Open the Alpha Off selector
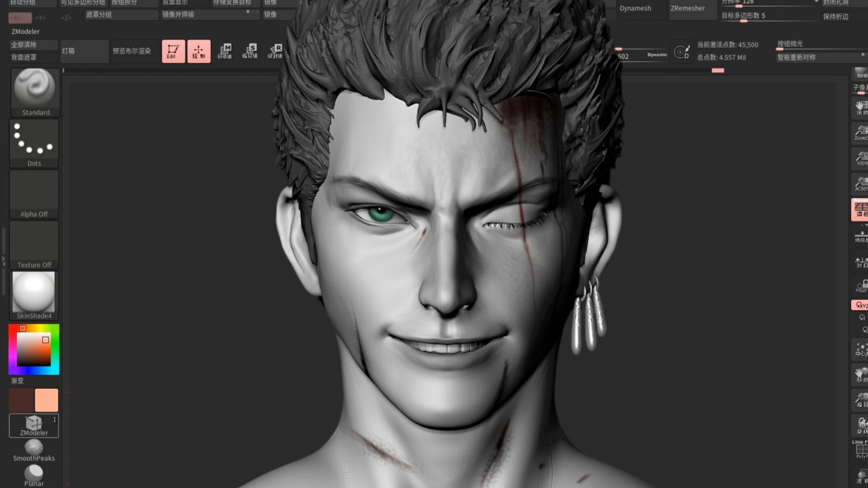This screenshot has width=868, height=488. 34,194
